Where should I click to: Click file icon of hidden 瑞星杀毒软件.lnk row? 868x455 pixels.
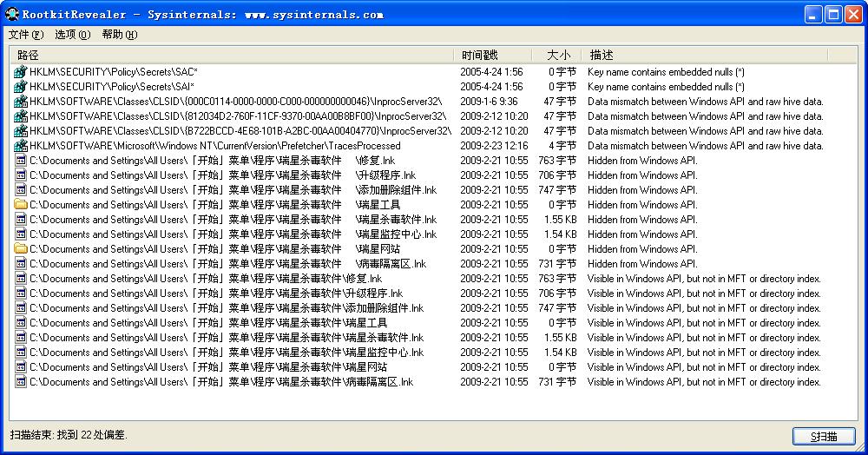pyautogui.click(x=21, y=219)
